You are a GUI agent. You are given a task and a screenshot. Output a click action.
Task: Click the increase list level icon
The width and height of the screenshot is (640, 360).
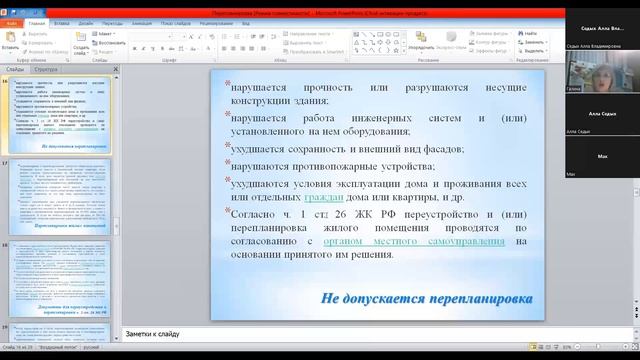(x=262, y=37)
